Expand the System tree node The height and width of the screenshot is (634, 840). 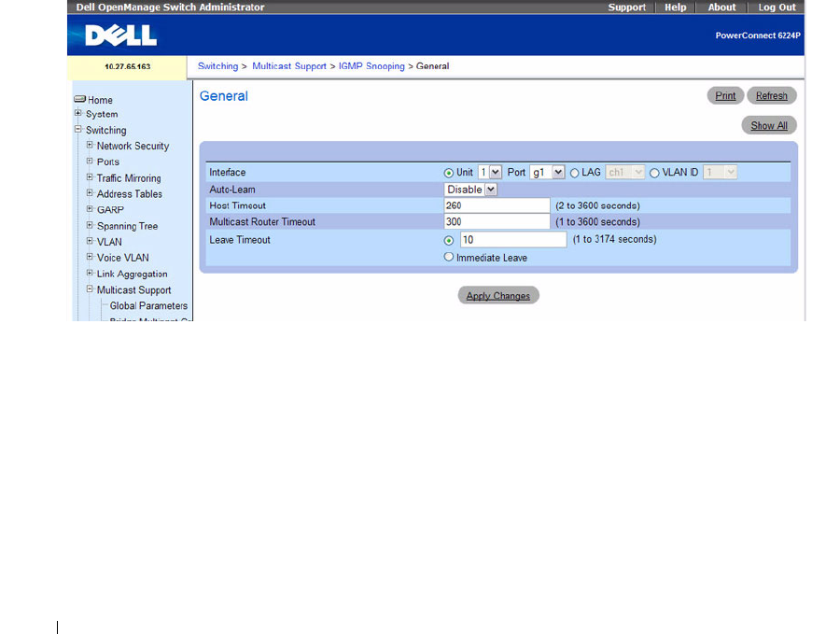pos(78,113)
